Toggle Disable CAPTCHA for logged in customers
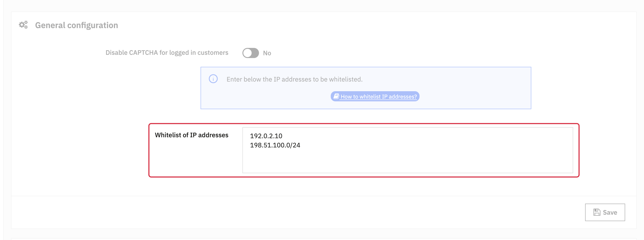This screenshot has width=644, height=240. (250, 53)
